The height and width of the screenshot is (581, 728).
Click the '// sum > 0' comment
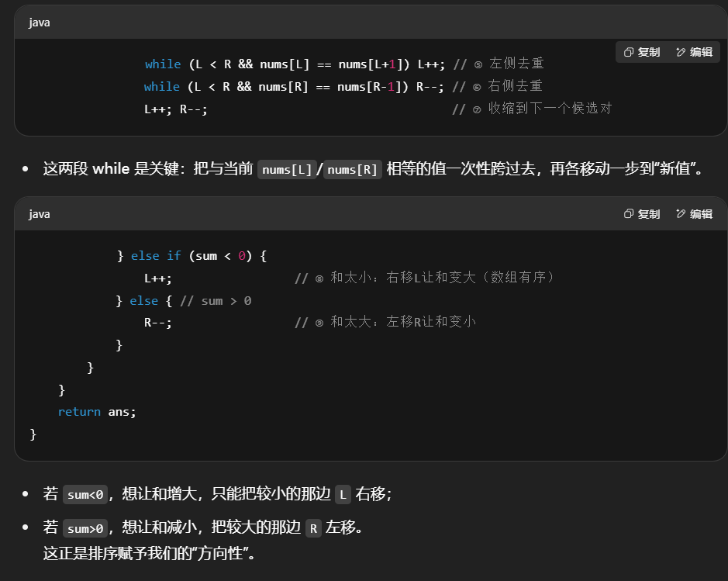[215, 300]
